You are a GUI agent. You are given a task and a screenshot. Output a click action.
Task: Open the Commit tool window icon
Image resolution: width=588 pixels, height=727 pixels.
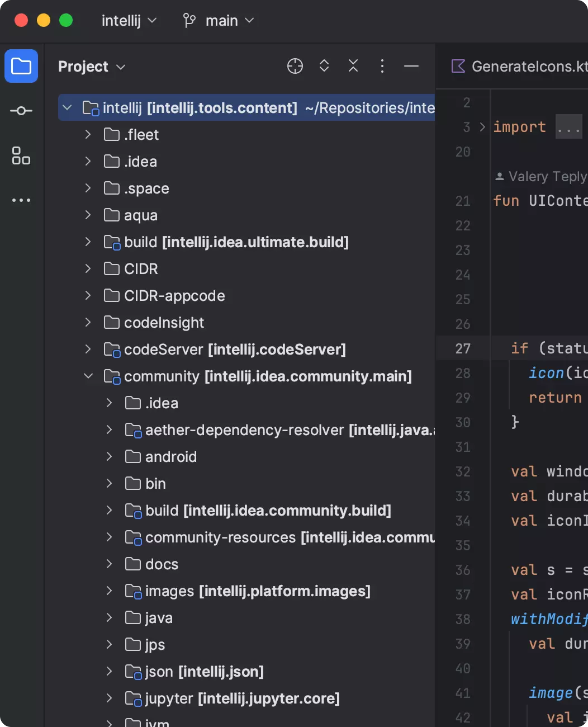coord(21,111)
